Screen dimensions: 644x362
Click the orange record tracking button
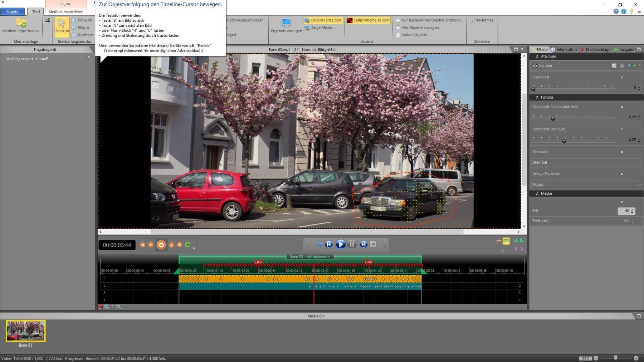161,245
